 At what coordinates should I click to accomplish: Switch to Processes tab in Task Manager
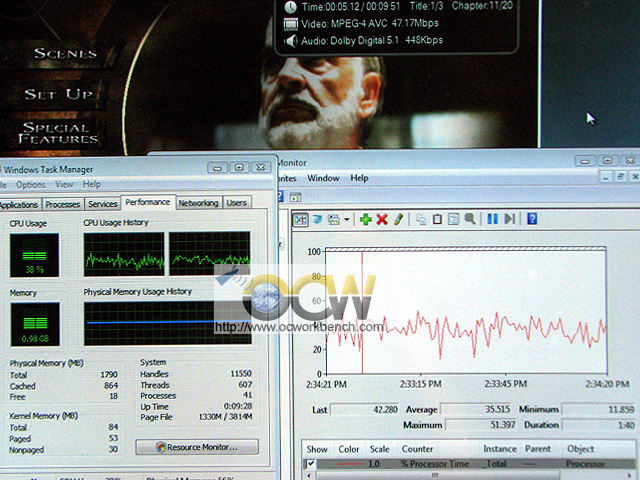click(x=63, y=204)
